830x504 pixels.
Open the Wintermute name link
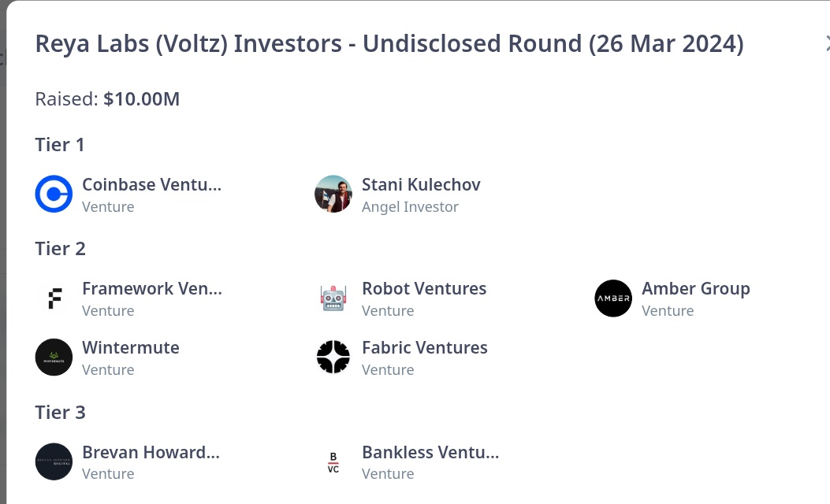pos(131,347)
